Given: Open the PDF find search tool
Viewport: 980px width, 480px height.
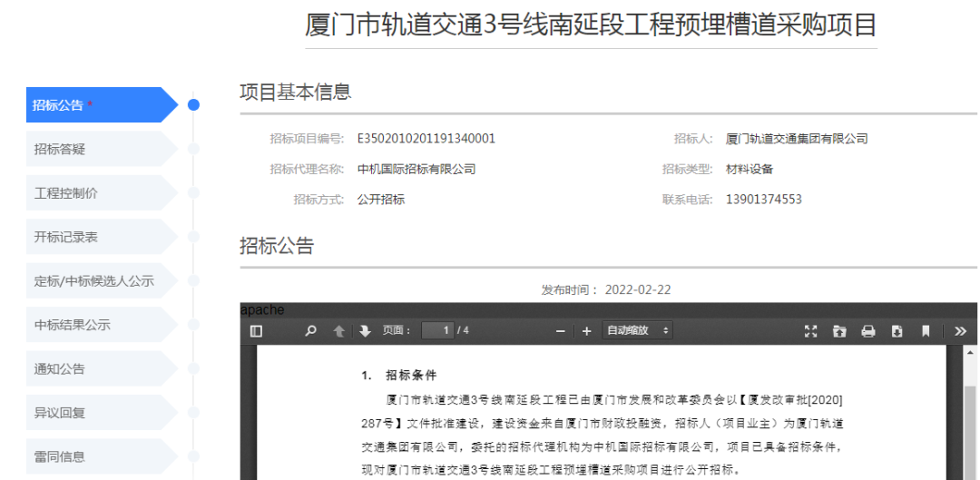Looking at the screenshot, I should pyautogui.click(x=311, y=331).
